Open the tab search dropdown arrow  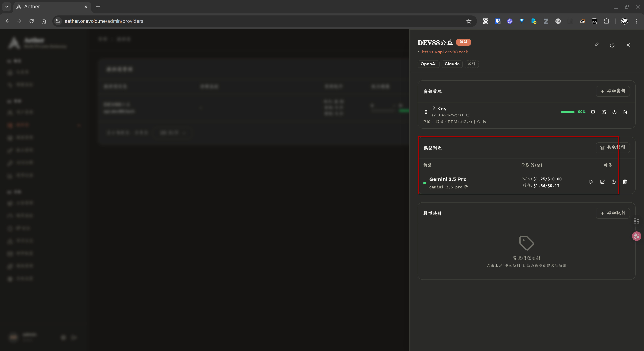(7, 7)
